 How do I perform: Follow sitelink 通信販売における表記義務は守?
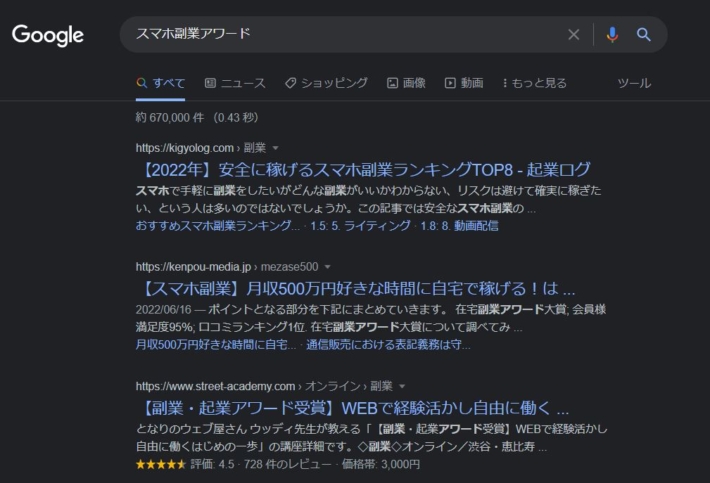[x=389, y=345]
